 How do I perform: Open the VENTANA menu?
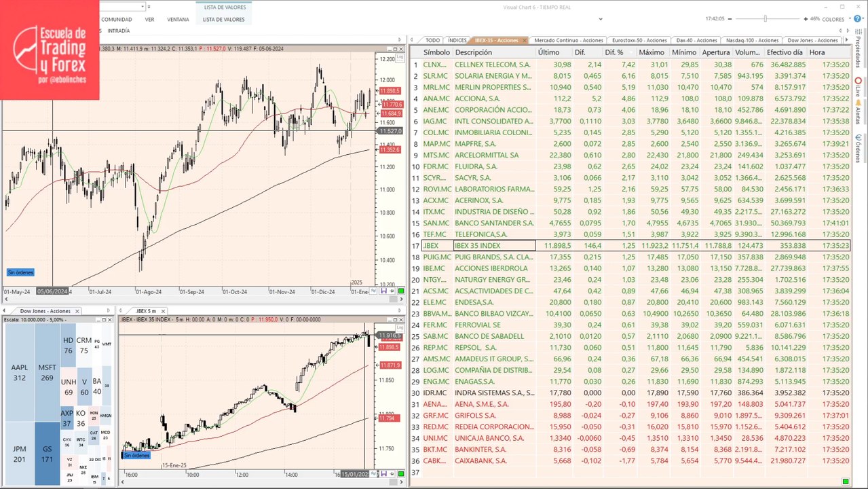point(178,20)
